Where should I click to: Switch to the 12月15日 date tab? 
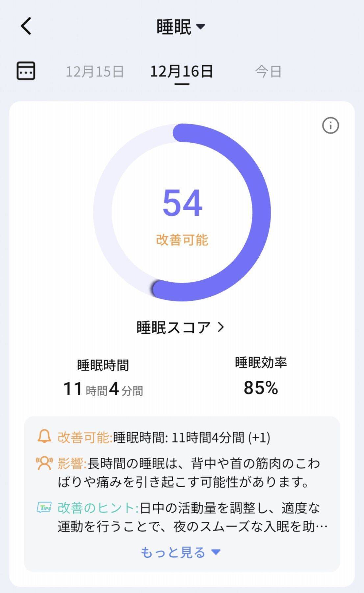tap(95, 71)
